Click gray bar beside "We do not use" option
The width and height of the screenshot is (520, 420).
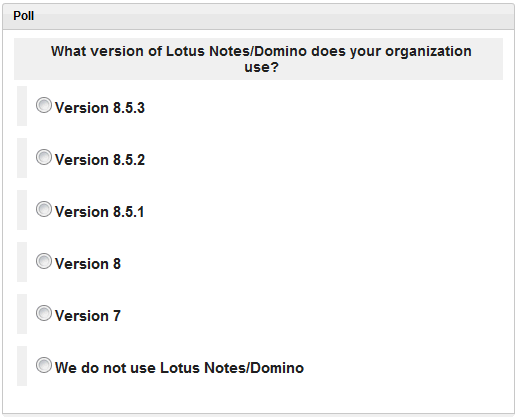pyautogui.click(x=22, y=366)
